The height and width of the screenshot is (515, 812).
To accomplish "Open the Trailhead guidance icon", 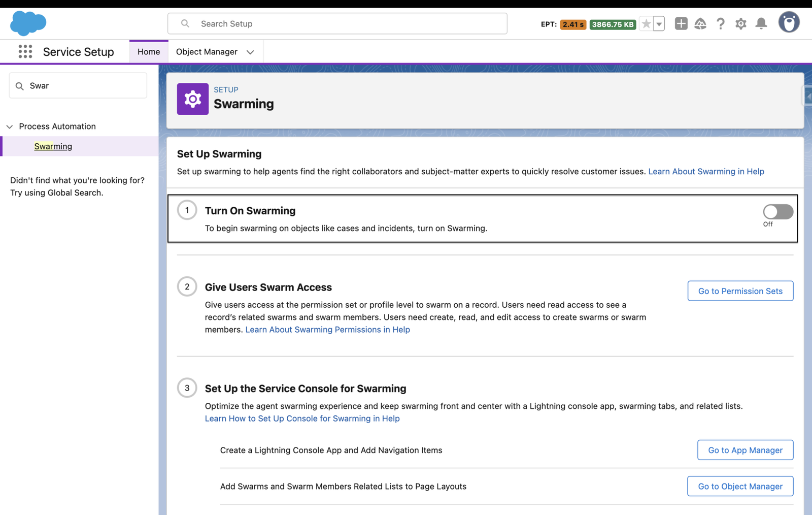I will click(701, 23).
